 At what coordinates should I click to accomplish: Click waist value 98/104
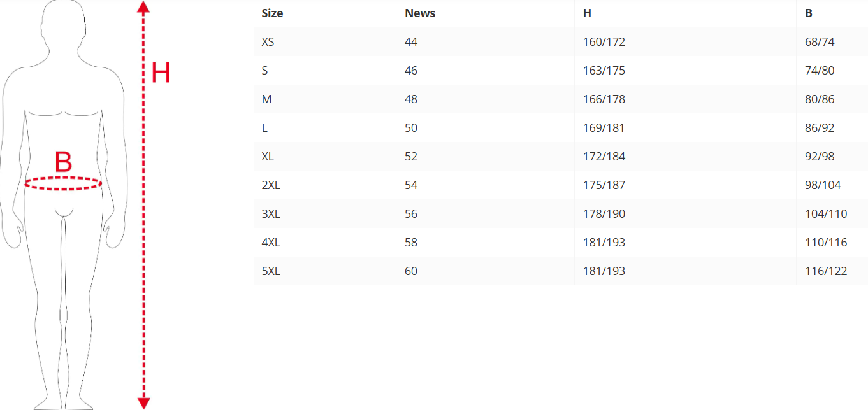click(823, 185)
